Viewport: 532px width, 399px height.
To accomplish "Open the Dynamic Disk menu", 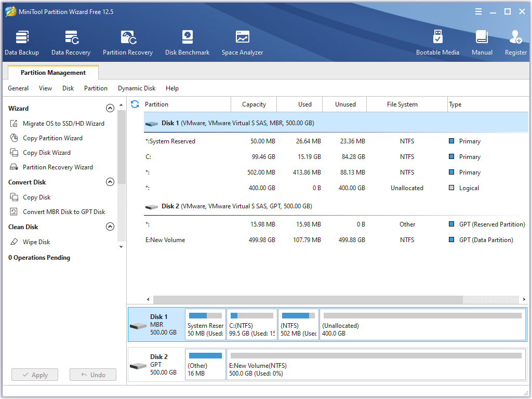I will click(137, 88).
